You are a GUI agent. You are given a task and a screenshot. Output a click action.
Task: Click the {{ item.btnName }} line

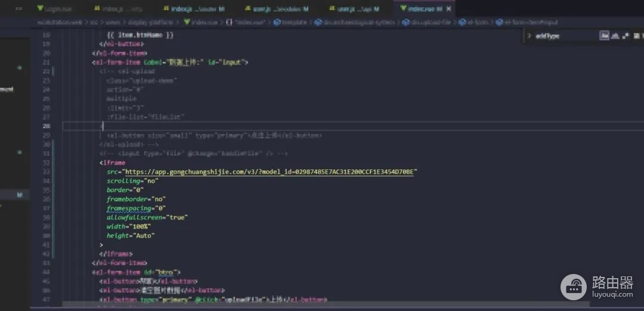pyautogui.click(x=140, y=35)
